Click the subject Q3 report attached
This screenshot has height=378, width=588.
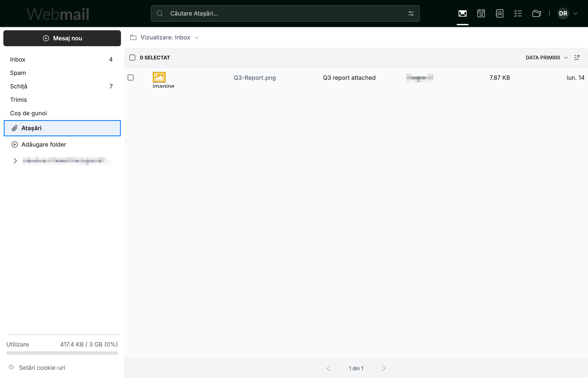[x=349, y=78]
